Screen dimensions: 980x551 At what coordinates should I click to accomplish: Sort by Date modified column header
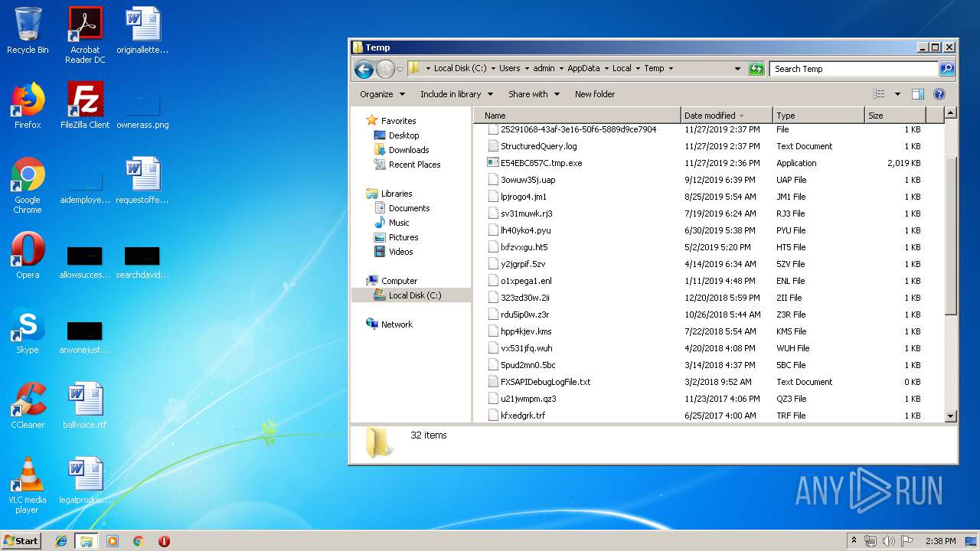coord(727,116)
